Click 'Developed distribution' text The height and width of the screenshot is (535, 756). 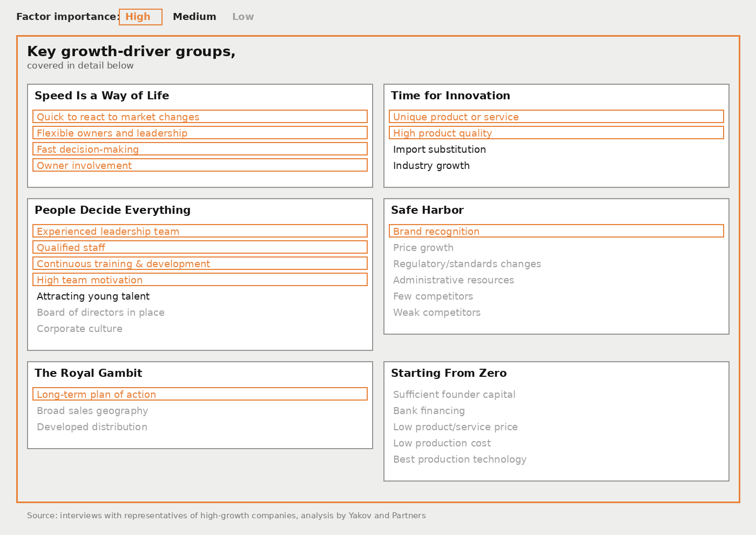[x=92, y=427]
